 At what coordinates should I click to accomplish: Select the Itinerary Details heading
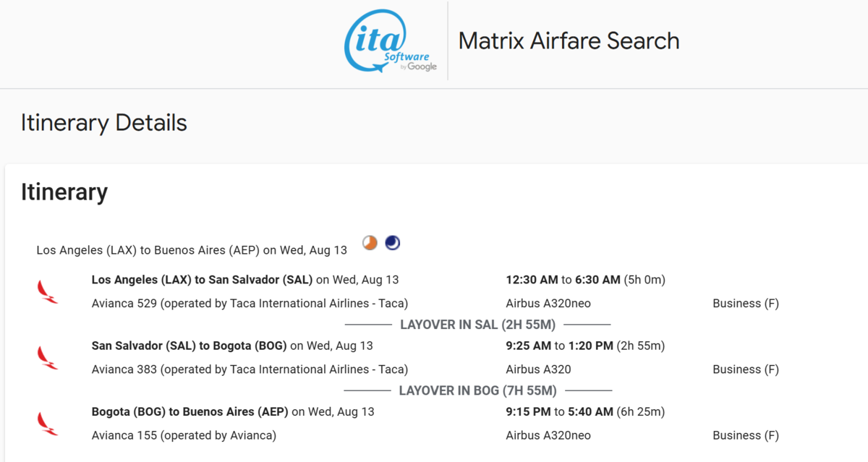[104, 123]
